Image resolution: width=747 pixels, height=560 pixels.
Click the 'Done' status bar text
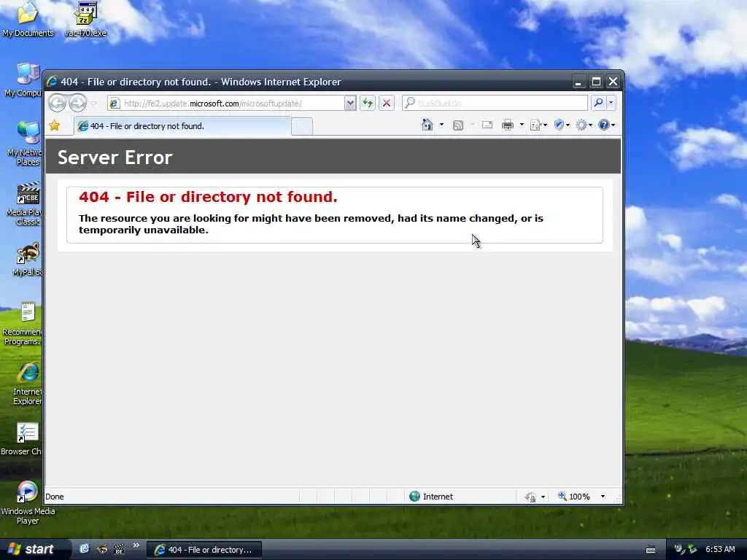click(x=54, y=497)
